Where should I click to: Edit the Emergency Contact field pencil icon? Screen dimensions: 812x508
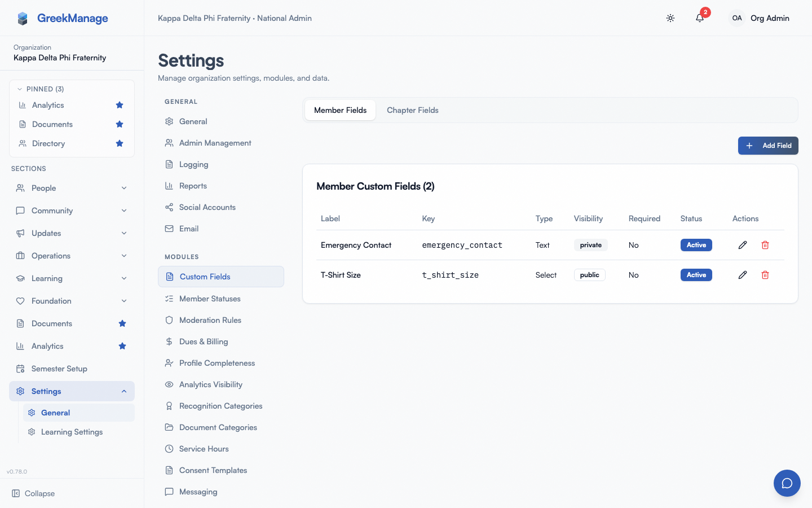[x=743, y=245]
